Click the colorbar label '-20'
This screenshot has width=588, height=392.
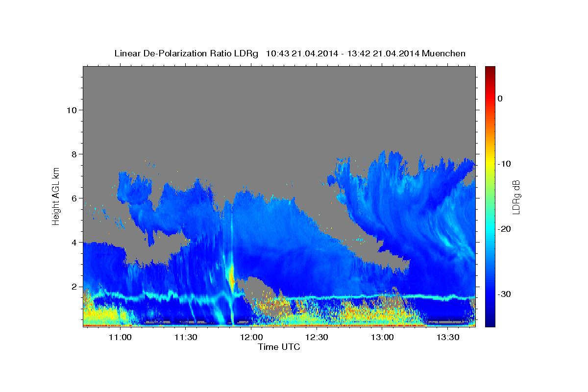[x=504, y=229]
